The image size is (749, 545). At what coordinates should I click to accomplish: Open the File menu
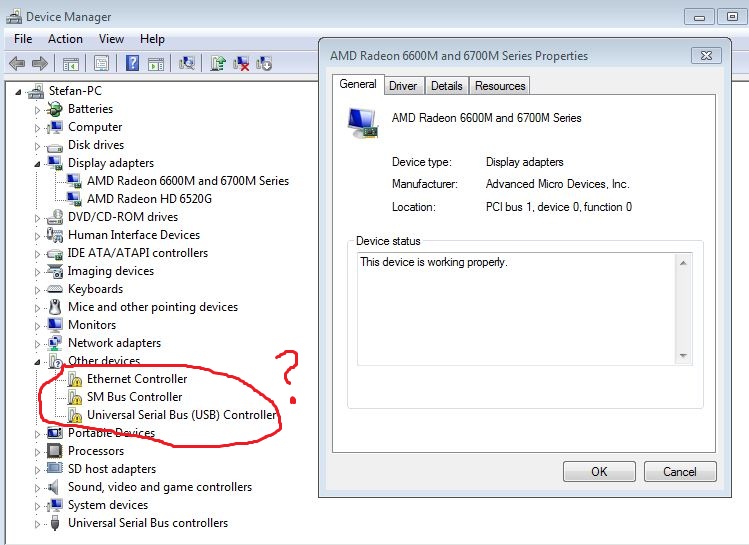coord(23,39)
